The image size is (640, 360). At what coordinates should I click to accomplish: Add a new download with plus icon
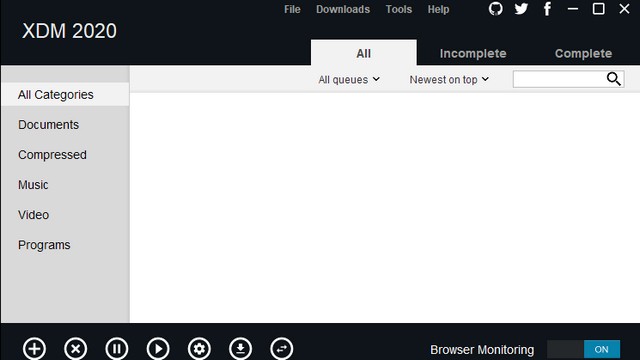[34, 349]
